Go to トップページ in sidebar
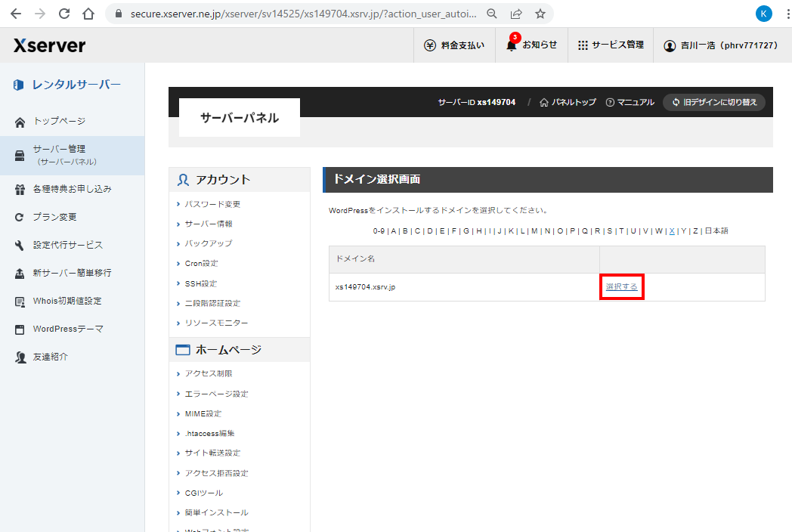The image size is (792, 532). coord(59,121)
